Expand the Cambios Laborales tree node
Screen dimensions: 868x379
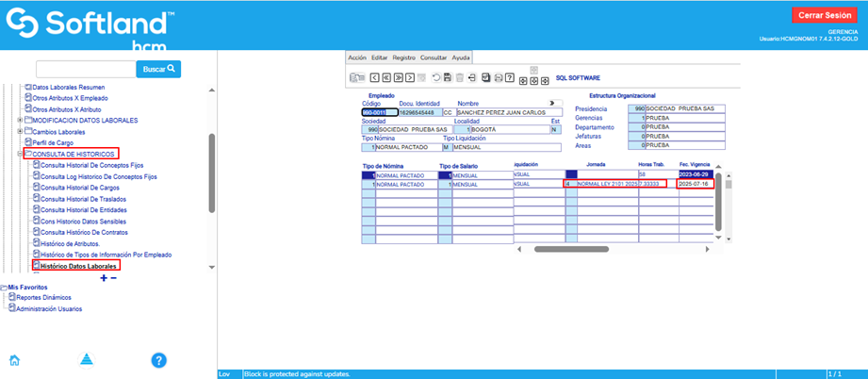(x=20, y=131)
